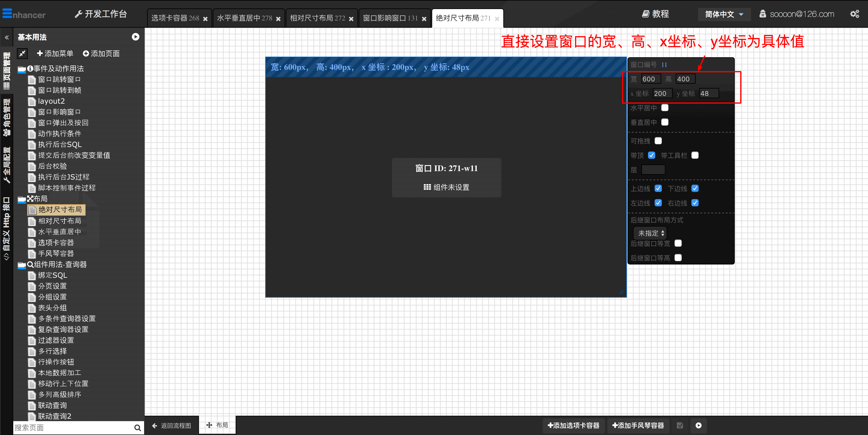Open the 简体中文 language dropdown
The height and width of the screenshot is (435, 868).
(x=724, y=14)
